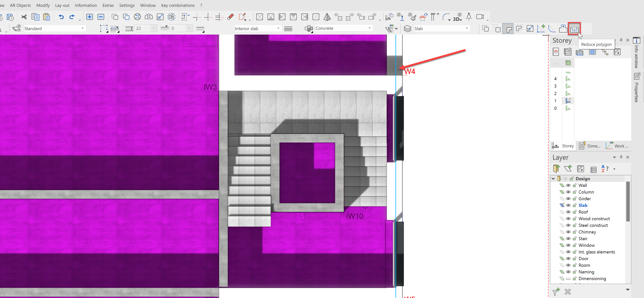
Task: Open the thickness dropdown showing 22
Action: click(154, 28)
